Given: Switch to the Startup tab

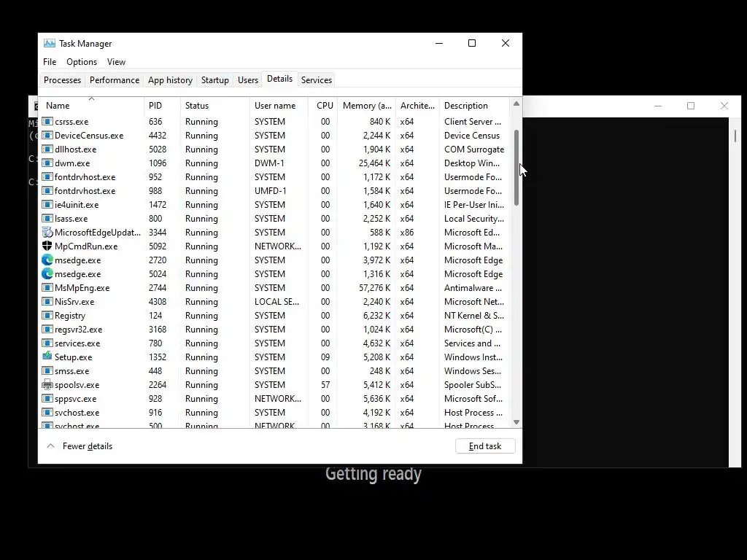Looking at the screenshot, I should click(x=215, y=80).
